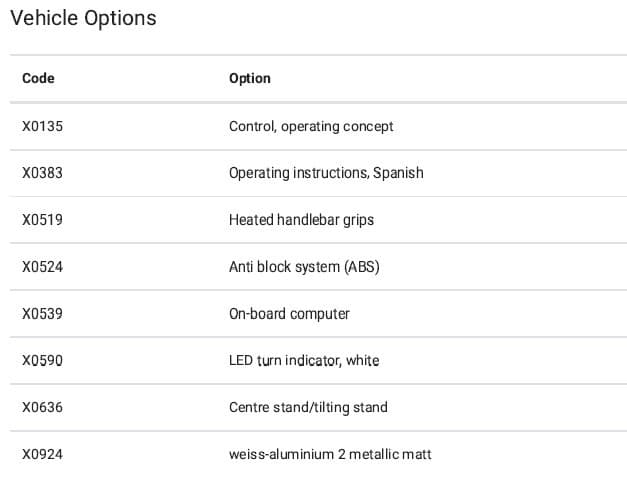This screenshot has width=627, height=496.
Task: Click 'weiss-aluminium 2 metallic matt' option
Action: click(x=330, y=455)
